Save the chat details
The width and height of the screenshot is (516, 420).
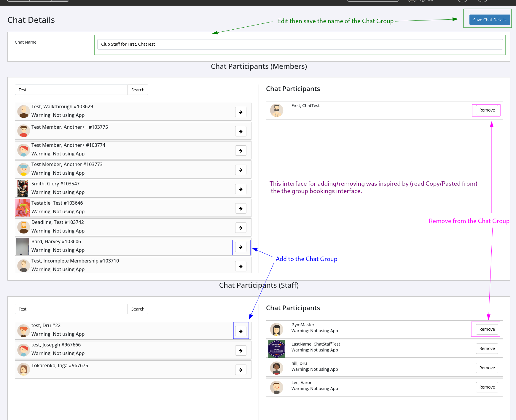(489, 20)
